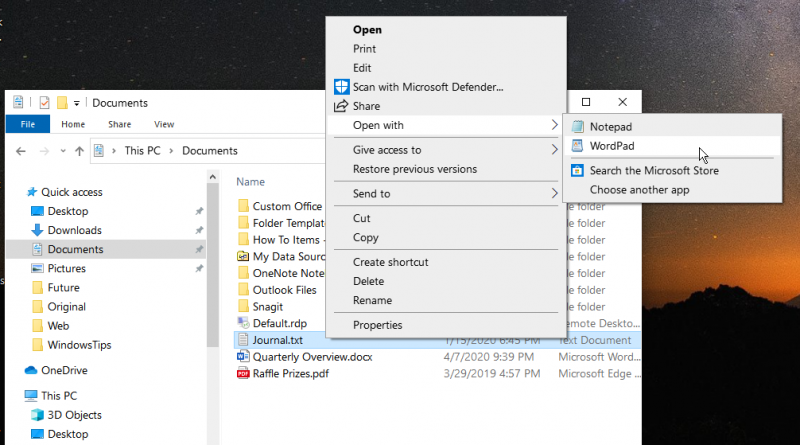Select the Snagit folder in file list
This screenshot has width=800, height=445.
[x=268, y=307]
